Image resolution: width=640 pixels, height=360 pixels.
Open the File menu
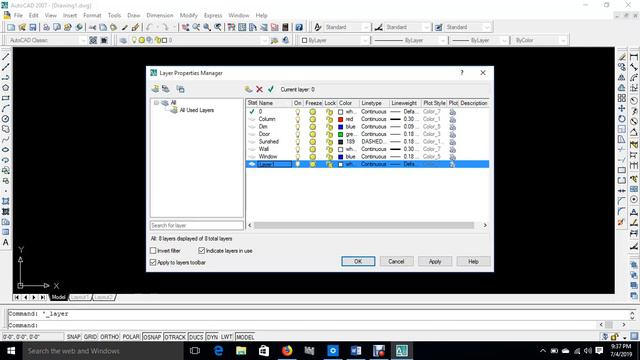click(18, 15)
